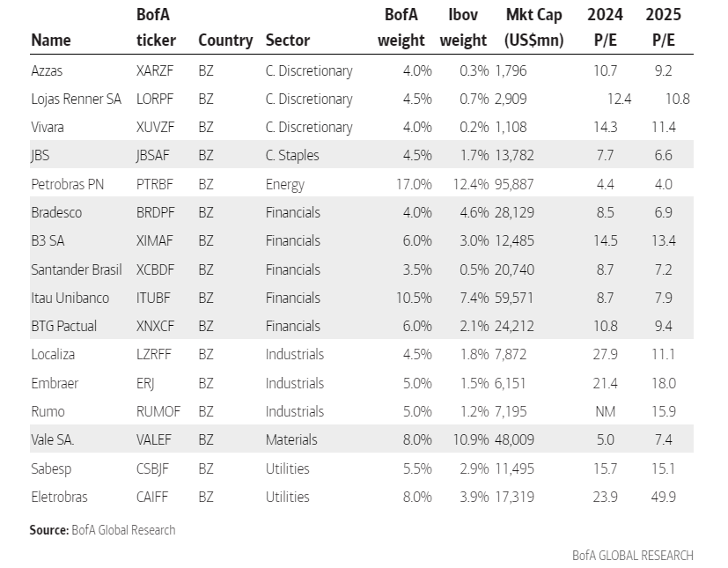Select the Mkt Cap (US$mn) column header
This screenshot has width=728, height=568.
534,27
